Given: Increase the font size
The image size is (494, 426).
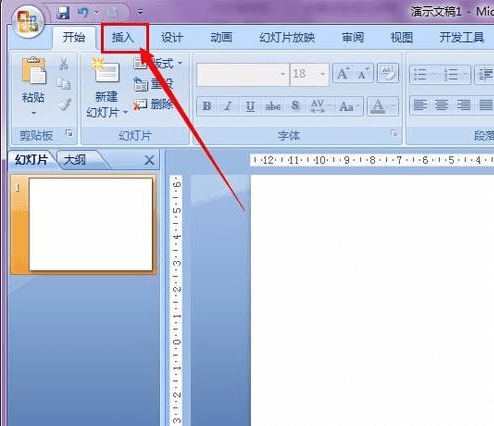Looking at the screenshot, I should pos(343,74).
